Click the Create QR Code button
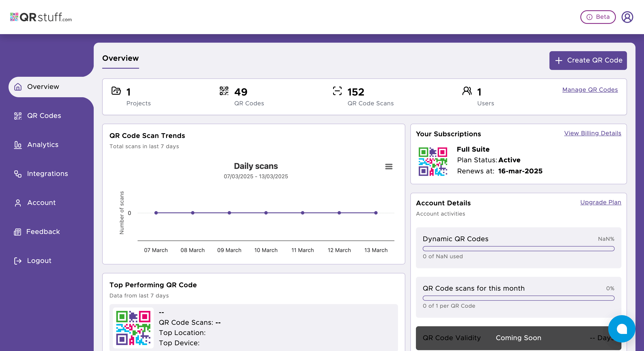This screenshot has width=644, height=351. click(588, 60)
